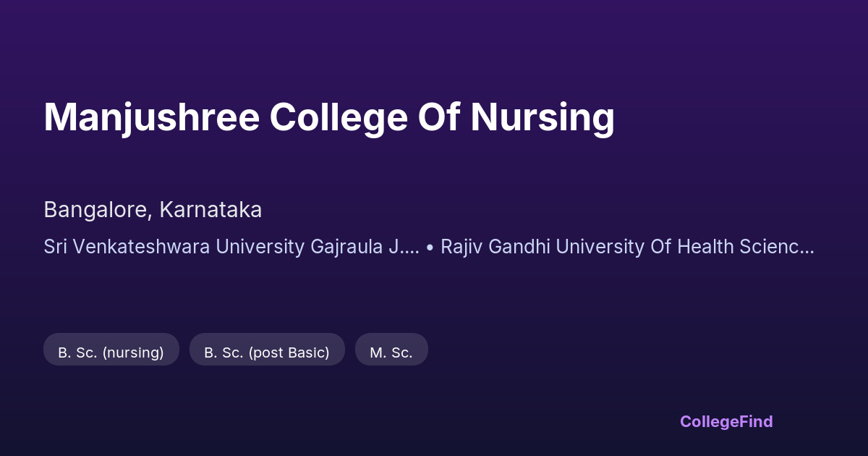Open Rajiv Gandhi University Of Health Sciences link

click(627, 247)
